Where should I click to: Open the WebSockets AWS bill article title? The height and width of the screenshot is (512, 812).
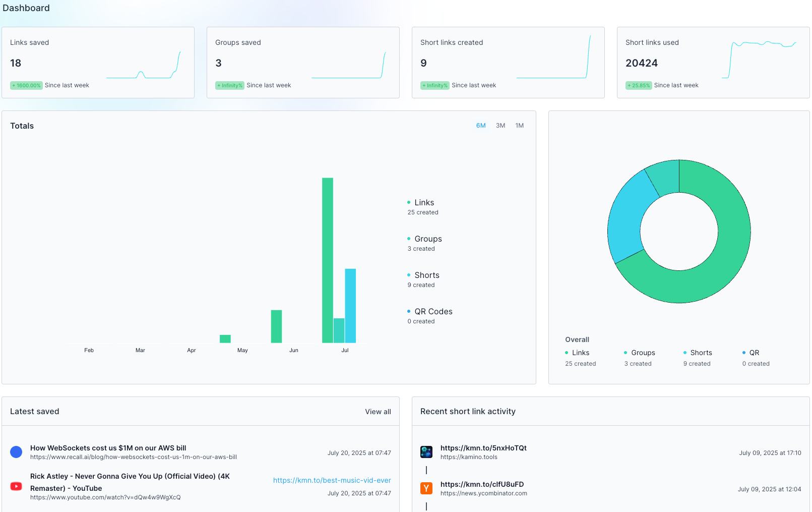click(x=108, y=448)
